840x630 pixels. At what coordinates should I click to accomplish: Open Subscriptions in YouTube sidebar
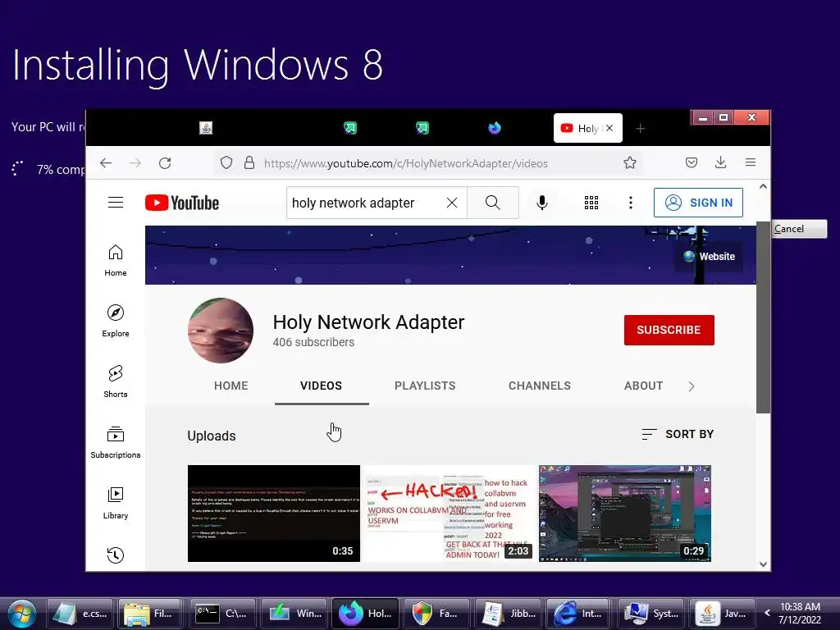(116, 442)
